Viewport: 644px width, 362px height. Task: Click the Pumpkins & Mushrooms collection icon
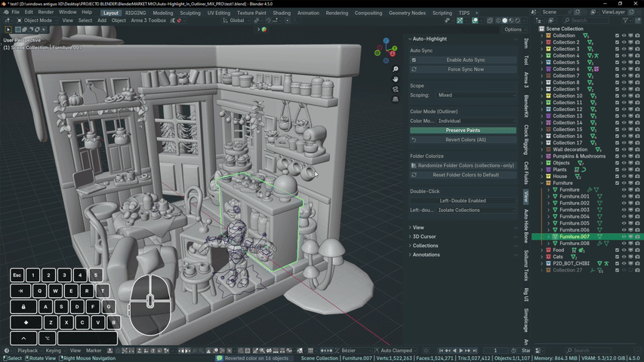coord(548,156)
